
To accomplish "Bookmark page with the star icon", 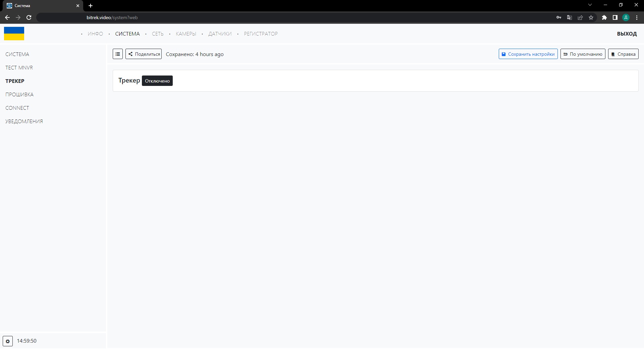I will point(591,17).
